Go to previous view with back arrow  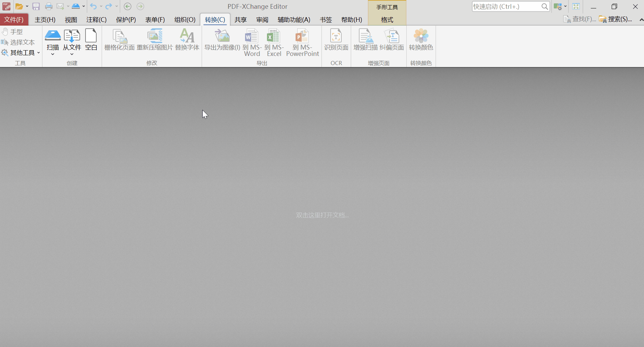pyautogui.click(x=128, y=6)
